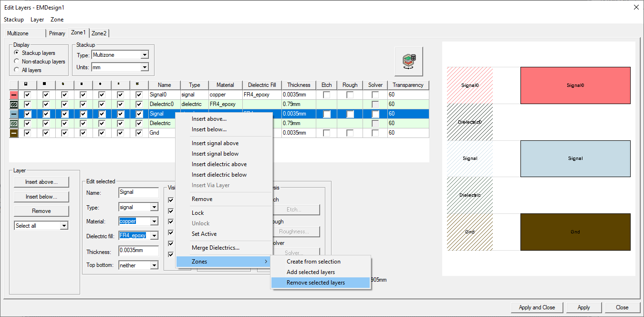Uncheck the first visibility checkbox on the Gnd row
Viewport: 644px width, 317px height.
point(27,133)
